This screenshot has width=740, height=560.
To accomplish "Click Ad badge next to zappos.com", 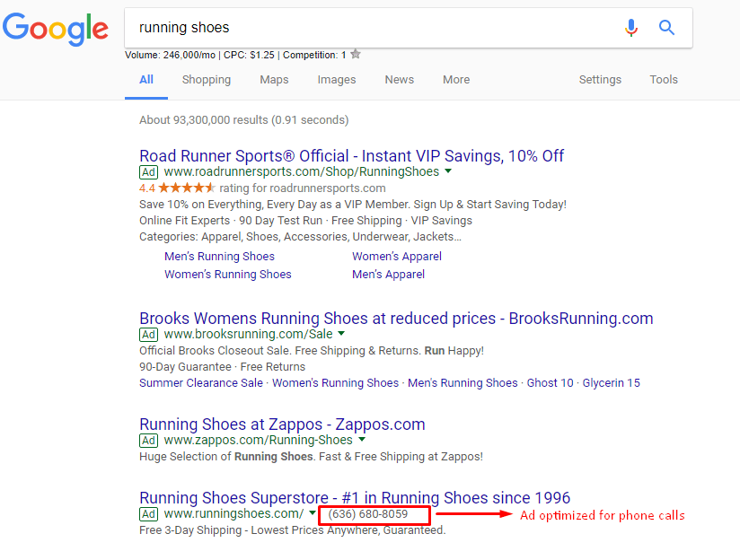I will 149,441.
